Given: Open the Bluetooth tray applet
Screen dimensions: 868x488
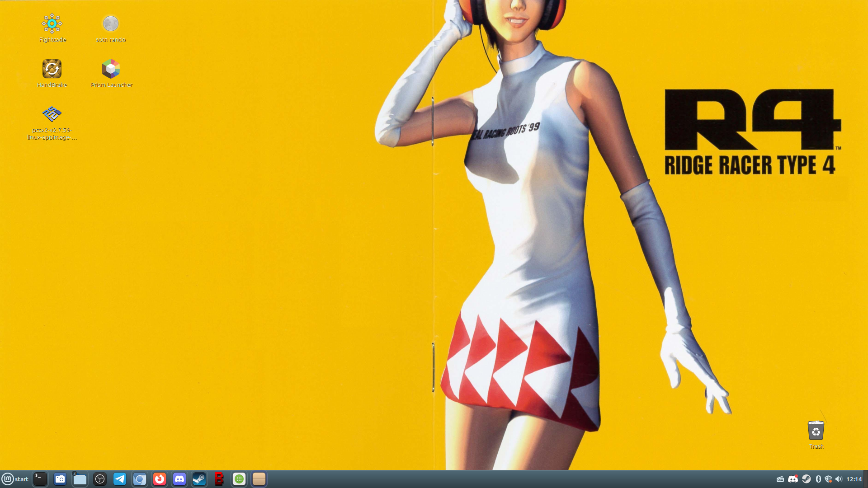Looking at the screenshot, I should [818, 479].
